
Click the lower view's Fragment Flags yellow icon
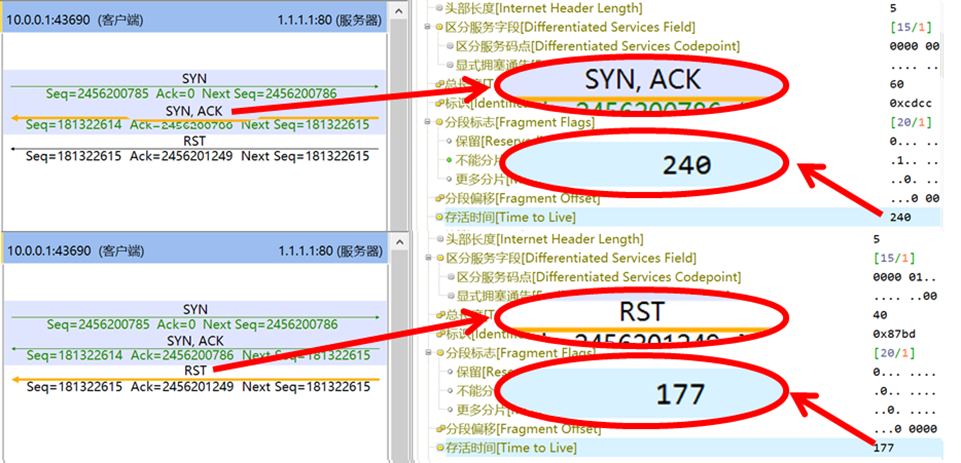[x=440, y=353]
